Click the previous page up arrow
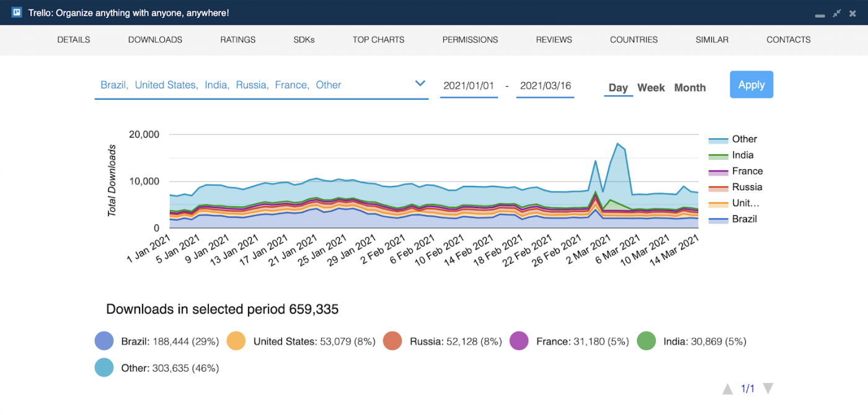This screenshot has width=868, height=415. (728, 389)
